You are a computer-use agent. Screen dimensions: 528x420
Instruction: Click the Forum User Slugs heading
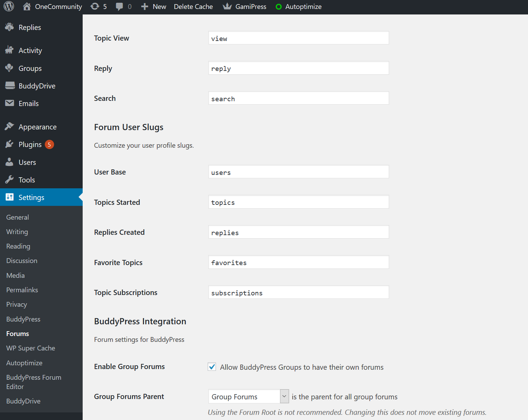pyautogui.click(x=129, y=127)
